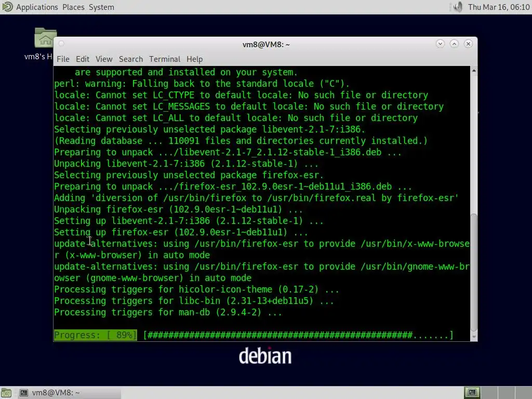Click the terminal vertical scrollbar thumb
Screen dimensions: 532x399
tap(474, 272)
